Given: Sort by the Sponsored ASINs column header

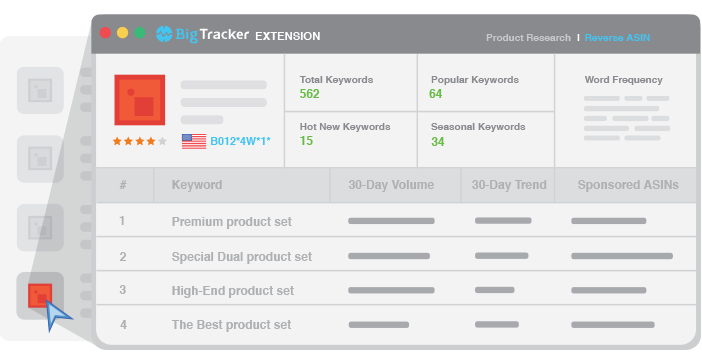Looking at the screenshot, I should [628, 185].
